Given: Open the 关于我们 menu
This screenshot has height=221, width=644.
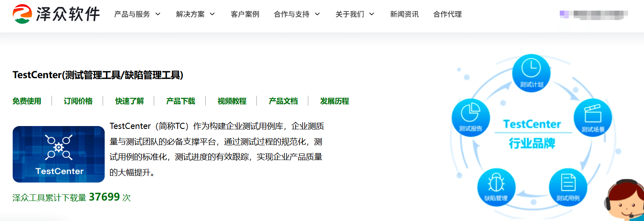Looking at the screenshot, I should tap(350, 14).
